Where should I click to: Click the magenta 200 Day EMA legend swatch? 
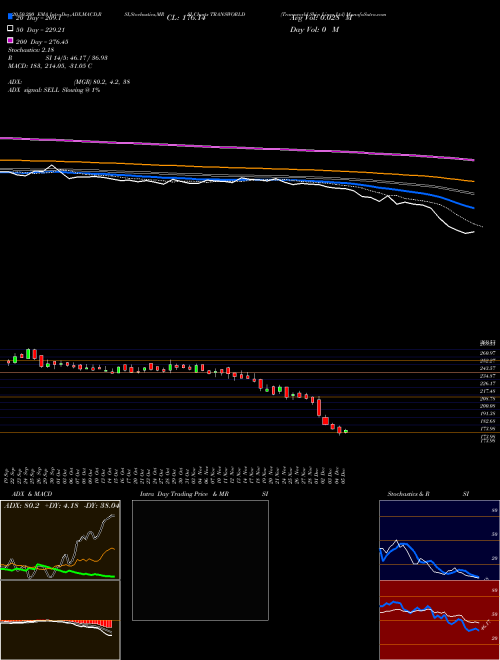[x=11, y=40]
